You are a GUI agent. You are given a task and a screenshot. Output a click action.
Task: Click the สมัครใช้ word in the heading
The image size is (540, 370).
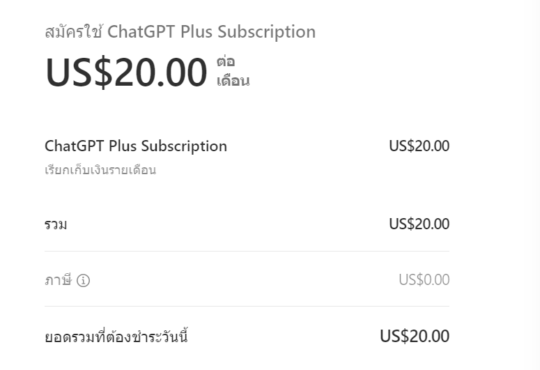coord(73,31)
